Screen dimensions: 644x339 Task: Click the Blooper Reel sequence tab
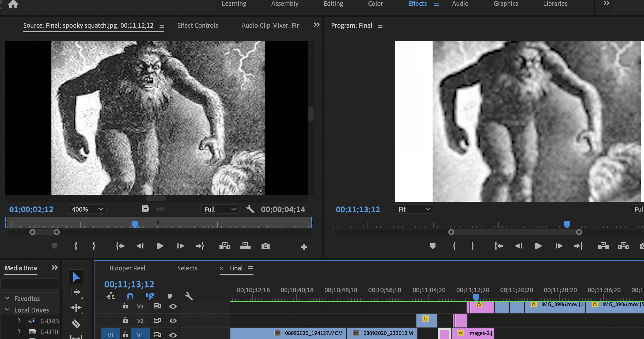(x=127, y=268)
